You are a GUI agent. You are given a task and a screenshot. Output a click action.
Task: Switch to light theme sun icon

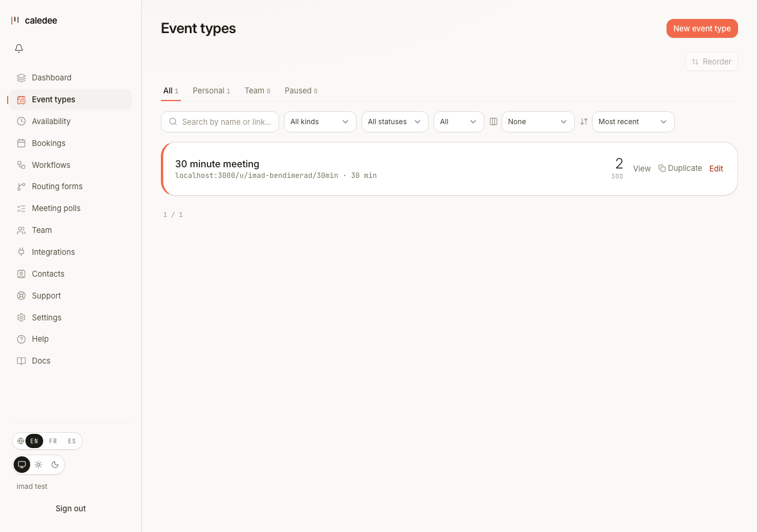pos(38,465)
